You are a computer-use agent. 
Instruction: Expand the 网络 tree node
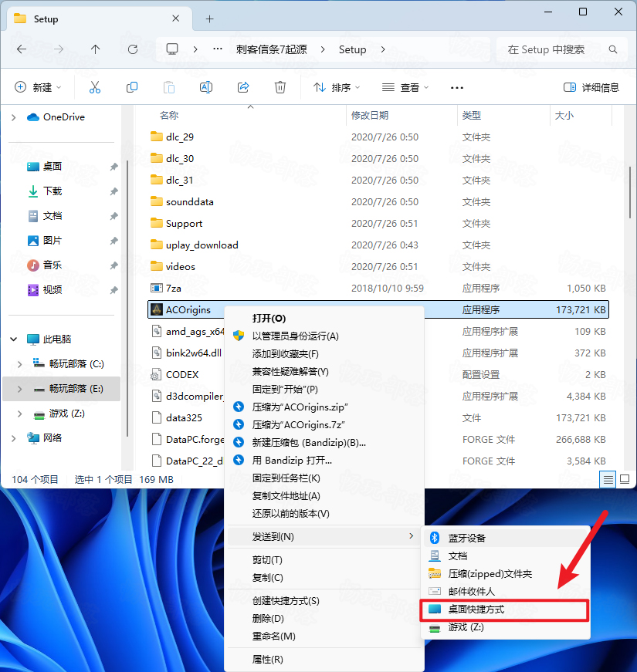(14, 438)
